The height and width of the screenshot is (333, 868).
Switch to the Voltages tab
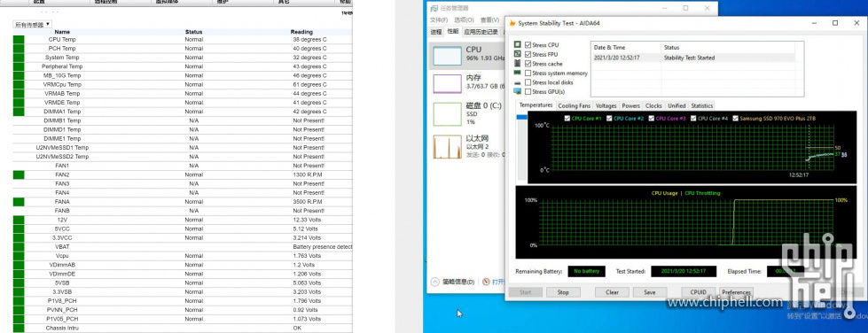click(606, 105)
